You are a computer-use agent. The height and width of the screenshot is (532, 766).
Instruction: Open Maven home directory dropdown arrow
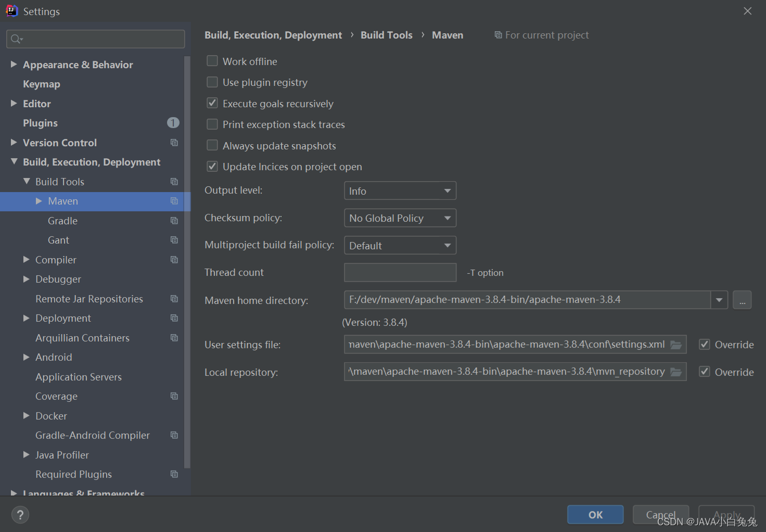pos(719,300)
